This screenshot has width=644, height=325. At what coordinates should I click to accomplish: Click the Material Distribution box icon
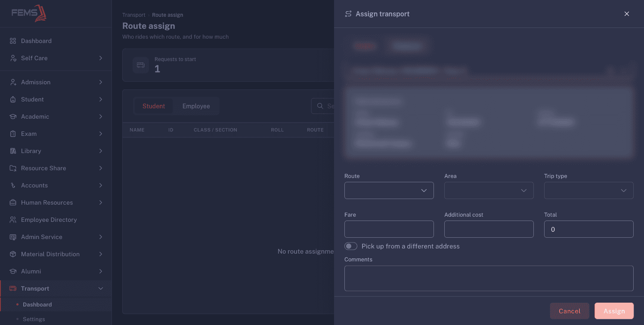pyautogui.click(x=13, y=254)
